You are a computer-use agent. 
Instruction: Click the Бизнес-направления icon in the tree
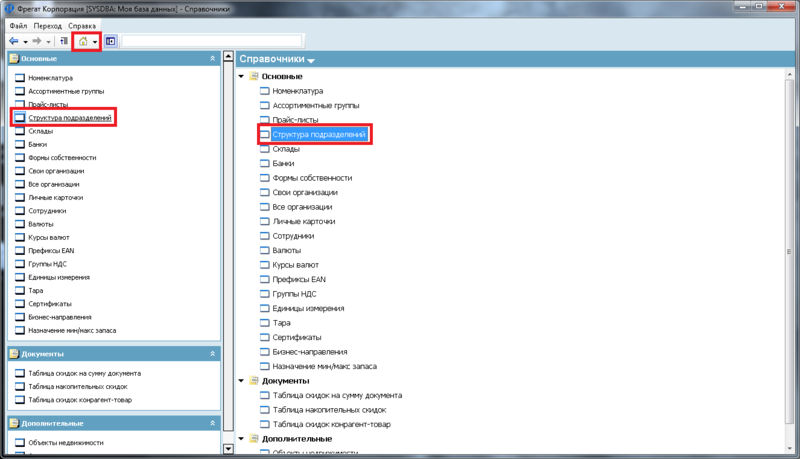(x=264, y=352)
